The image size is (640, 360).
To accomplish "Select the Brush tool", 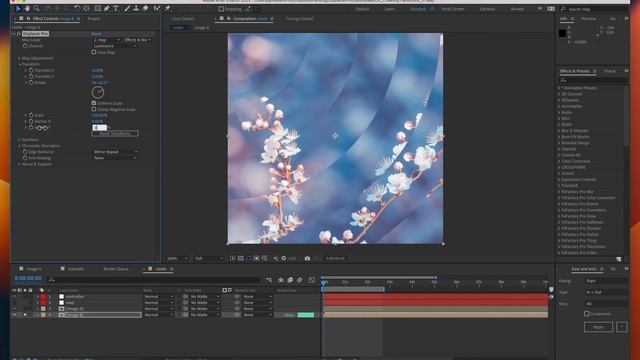I will point(127,9).
